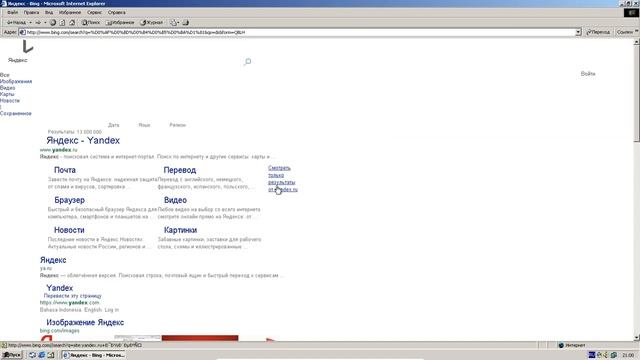The image size is (640, 360).
Task: Select the Видео category in the left list
Action: (7, 88)
